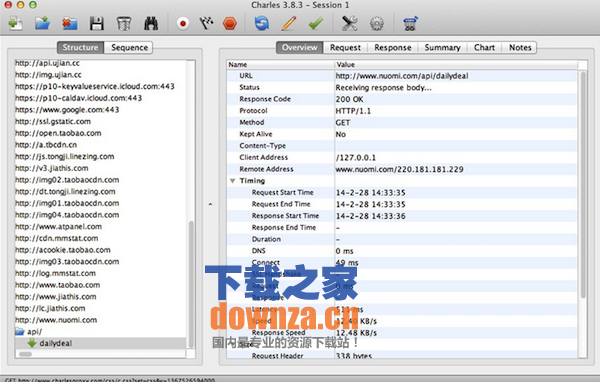Image resolution: width=600 pixels, height=382 pixels.
Task: Collapse the Timing section disclosure triangle
Action: pos(232,181)
